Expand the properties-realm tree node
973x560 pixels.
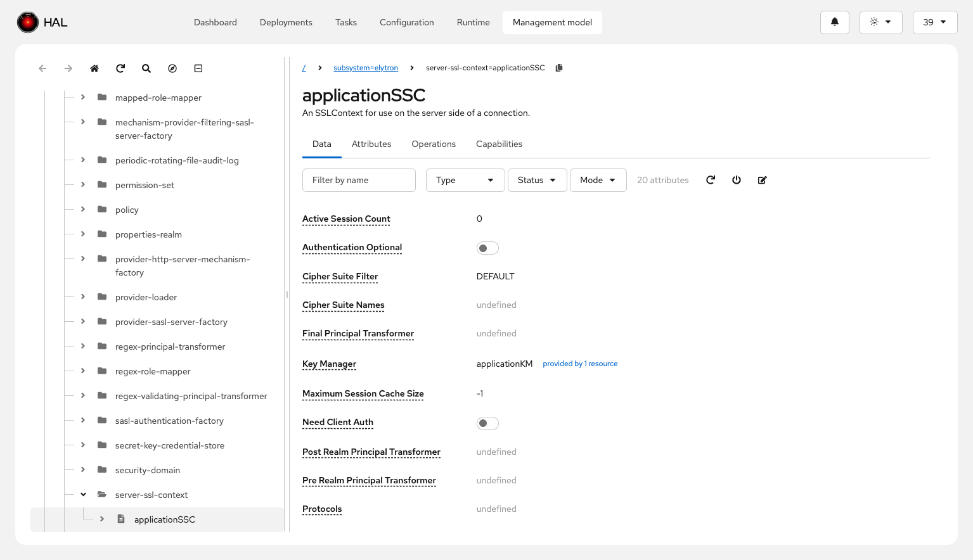click(83, 234)
